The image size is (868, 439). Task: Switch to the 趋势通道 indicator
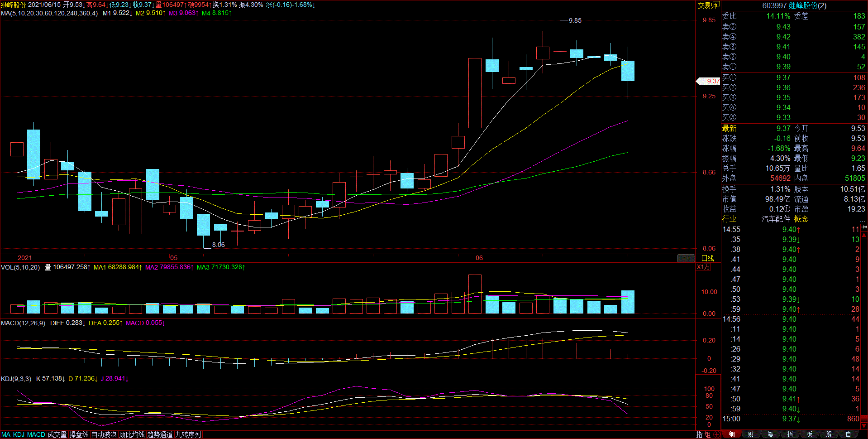pyautogui.click(x=160, y=434)
